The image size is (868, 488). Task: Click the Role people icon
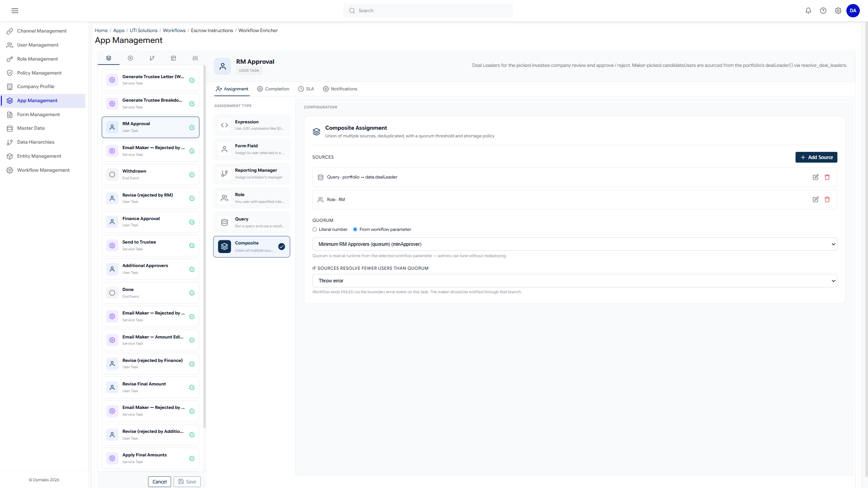click(224, 198)
